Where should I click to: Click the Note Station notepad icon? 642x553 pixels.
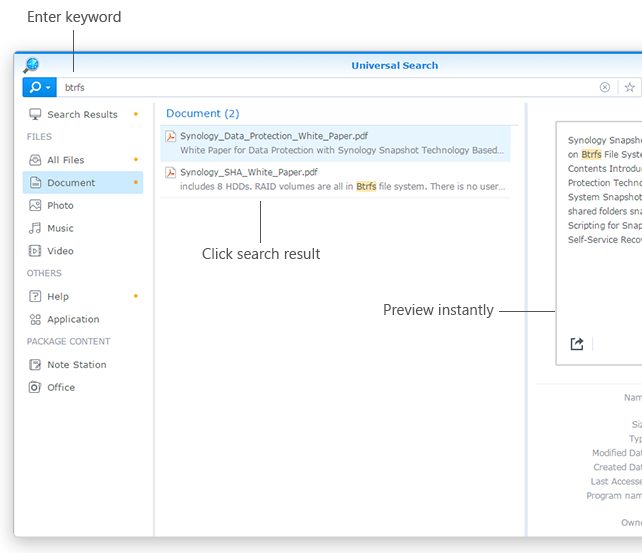(x=35, y=364)
